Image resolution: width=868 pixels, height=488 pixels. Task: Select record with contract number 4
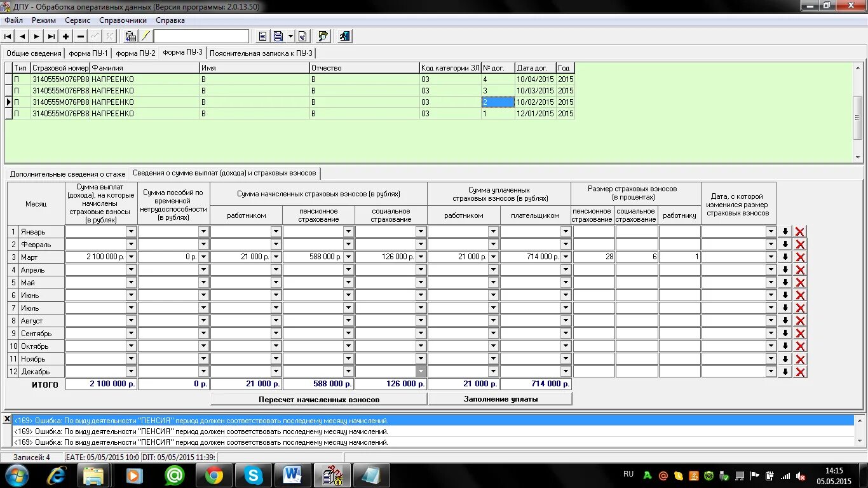498,79
